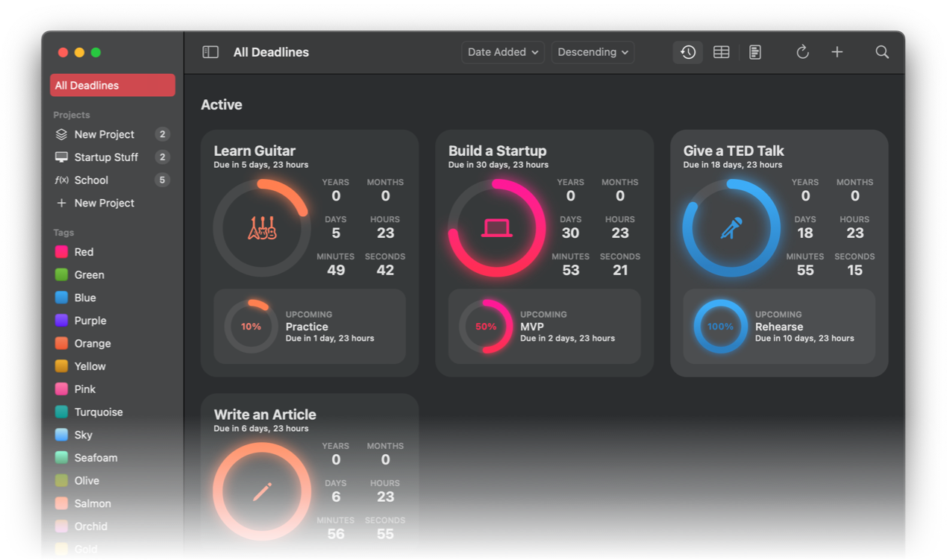The width and height of the screenshot is (947, 560).
Task: Click the microphone icon in Give a TED Talk
Action: click(x=731, y=227)
